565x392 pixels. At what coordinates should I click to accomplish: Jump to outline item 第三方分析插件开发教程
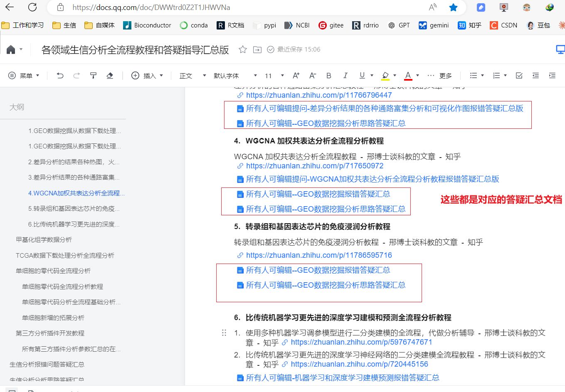click(x=50, y=333)
